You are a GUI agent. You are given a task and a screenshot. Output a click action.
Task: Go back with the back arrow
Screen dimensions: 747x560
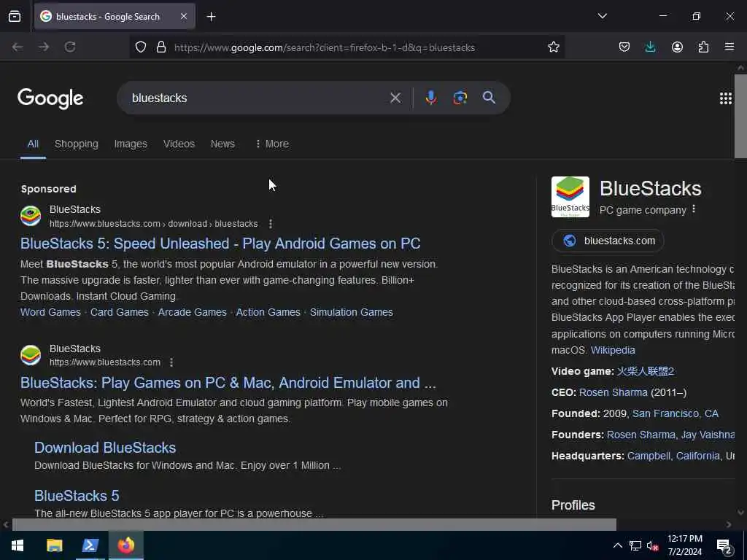(18, 47)
